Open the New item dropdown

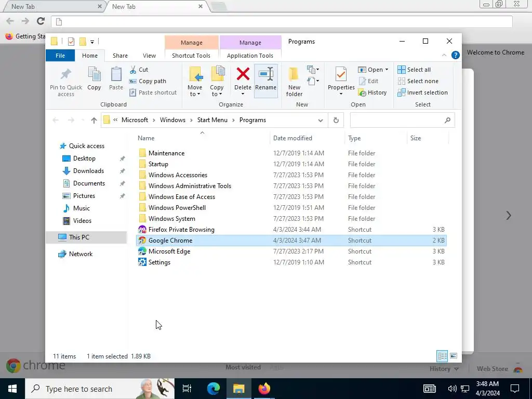tap(313, 70)
